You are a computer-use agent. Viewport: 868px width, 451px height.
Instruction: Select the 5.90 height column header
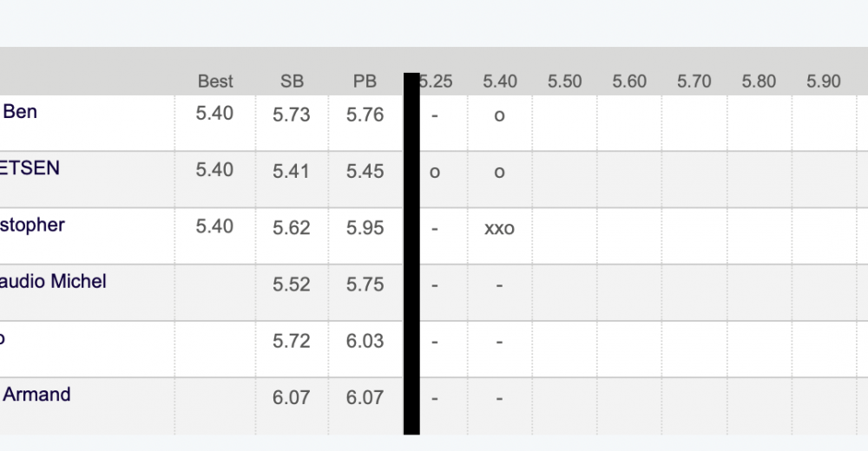pyautogui.click(x=823, y=82)
